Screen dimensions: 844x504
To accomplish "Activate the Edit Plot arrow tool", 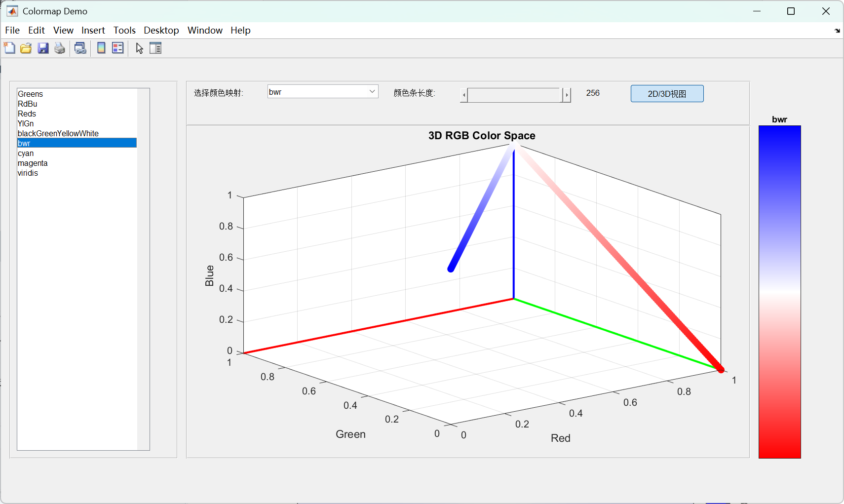I will pyautogui.click(x=140, y=48).
